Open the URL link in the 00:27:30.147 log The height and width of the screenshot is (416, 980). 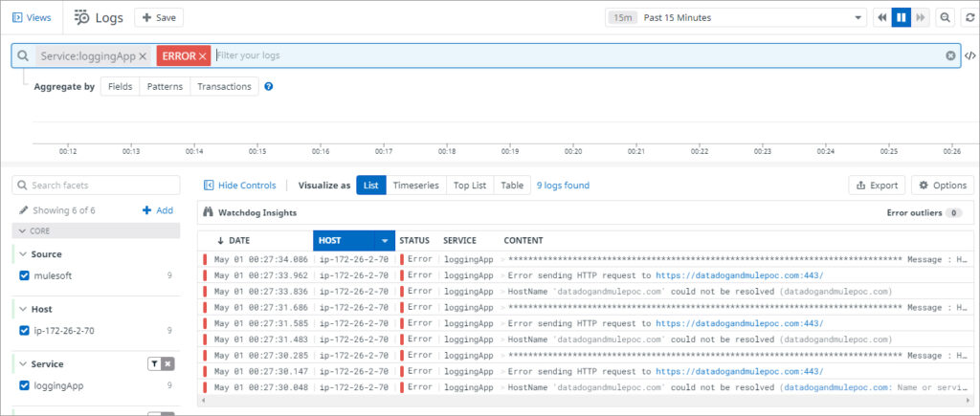(740, 372)
